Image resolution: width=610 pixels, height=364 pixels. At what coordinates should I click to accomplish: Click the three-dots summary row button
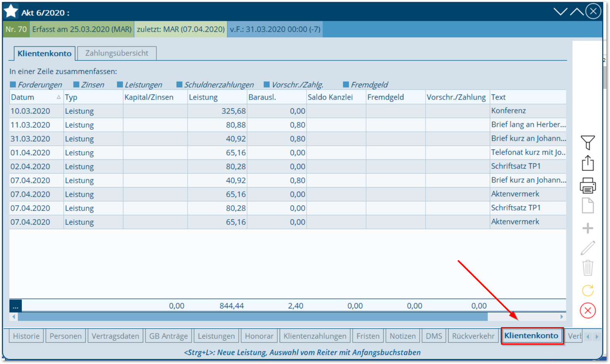[15, 306]
